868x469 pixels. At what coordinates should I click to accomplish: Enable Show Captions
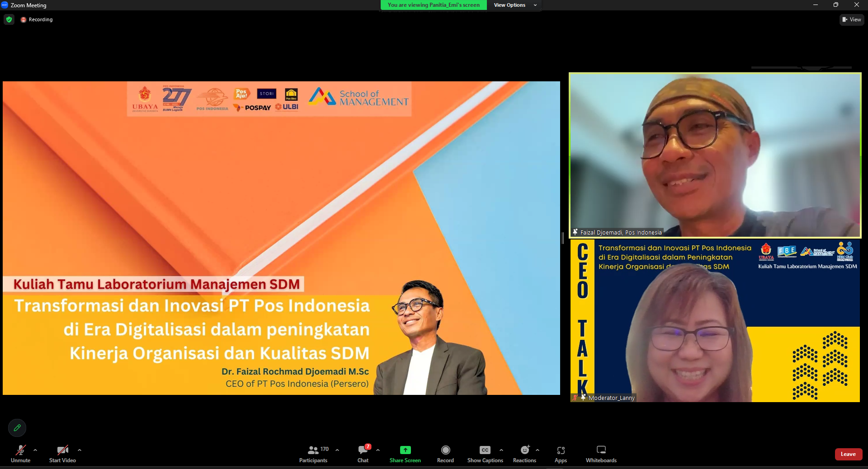coord(485,450)
